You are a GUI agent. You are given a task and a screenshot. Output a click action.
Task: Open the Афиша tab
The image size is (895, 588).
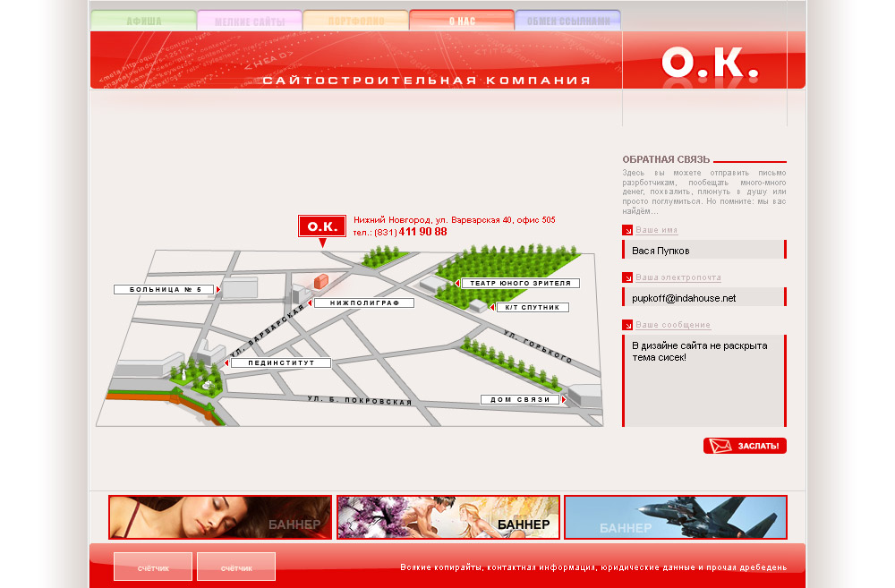point(144,21)
